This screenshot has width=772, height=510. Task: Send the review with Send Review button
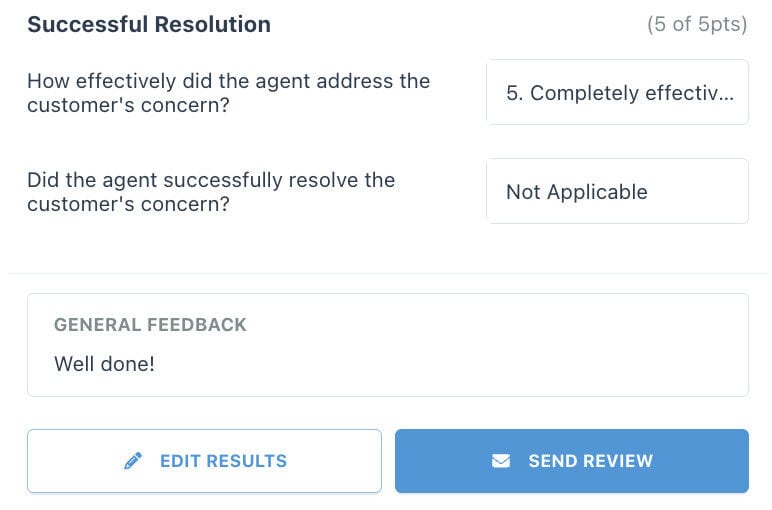[572, 461]
